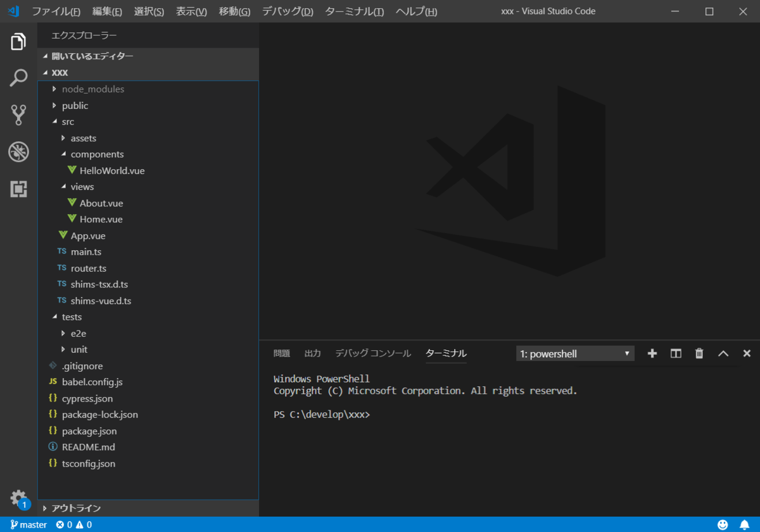Click the new terminal plus icon
This screenshot has width=760, height=532.
tap(652, 353)
